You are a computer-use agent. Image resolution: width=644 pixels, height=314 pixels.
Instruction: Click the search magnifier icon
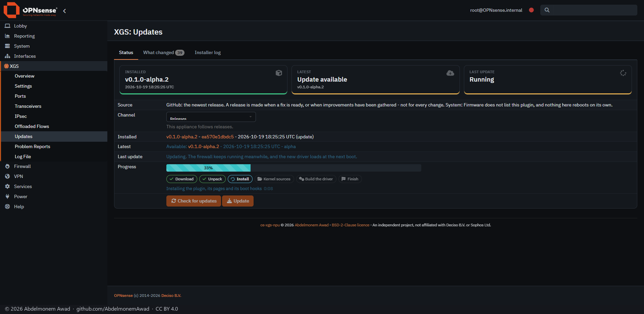[547, 10]
